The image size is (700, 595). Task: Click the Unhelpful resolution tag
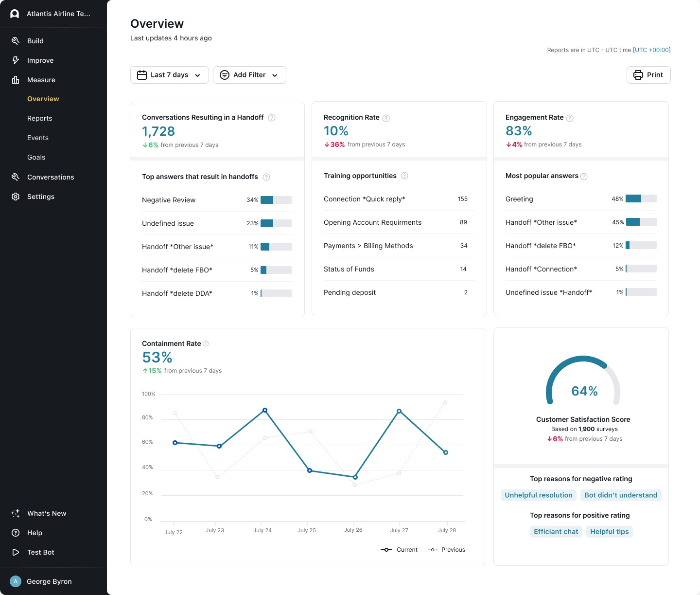[x=538, y=495]
